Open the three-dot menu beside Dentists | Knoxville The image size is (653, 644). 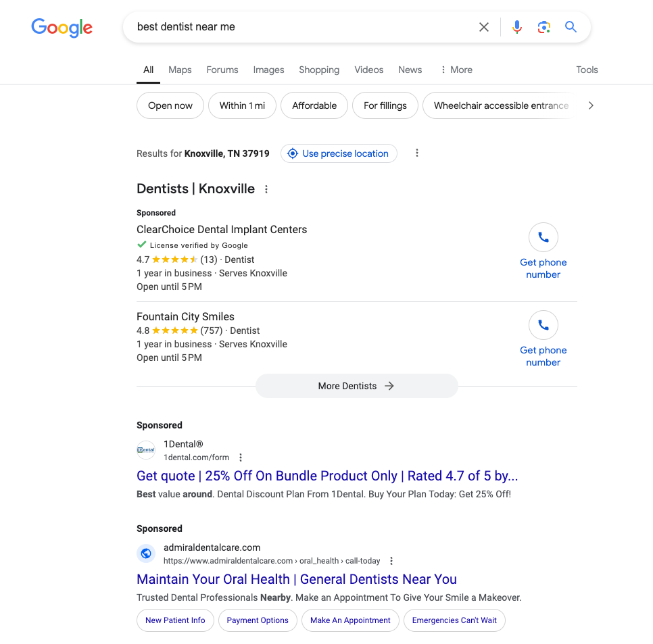click(x=266, y=189)
